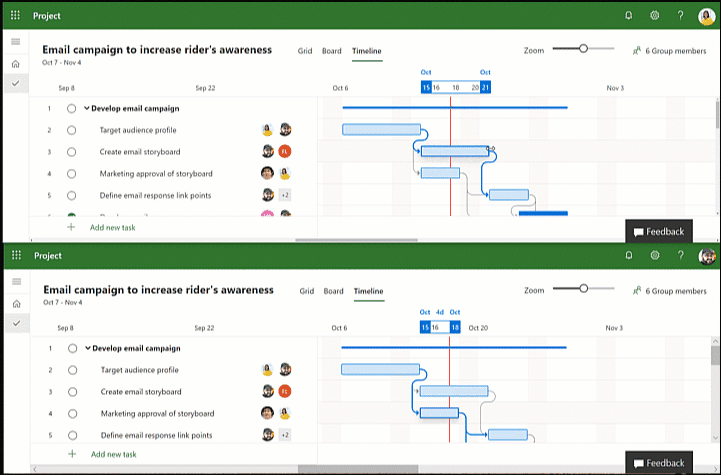Viewport: 721px width, 475px height.
Task: Mark Marketing approval of storyboard complete, bottom window
Action: click(x=72, y=413)
